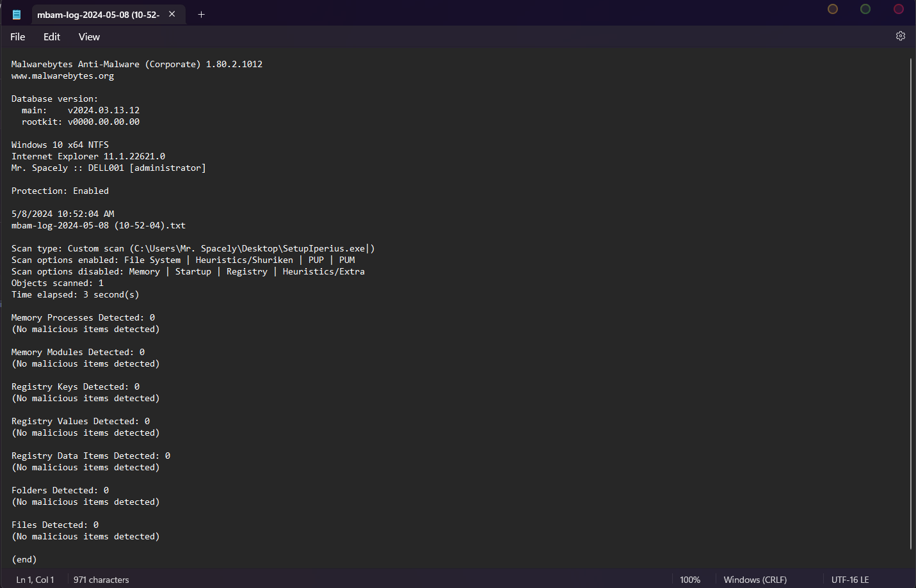Click the 'Folders Detected: 0' line

(x=60, y=491)
